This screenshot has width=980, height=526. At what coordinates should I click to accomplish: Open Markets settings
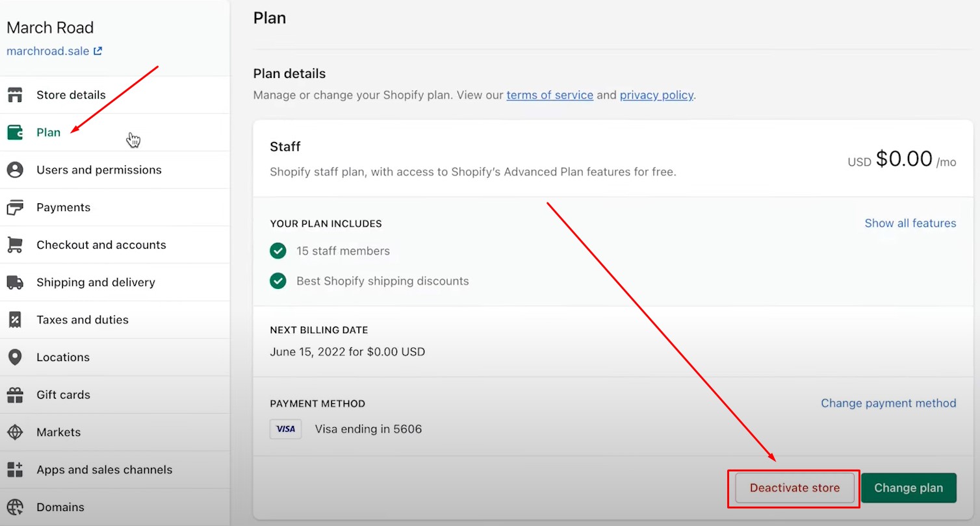114,432
